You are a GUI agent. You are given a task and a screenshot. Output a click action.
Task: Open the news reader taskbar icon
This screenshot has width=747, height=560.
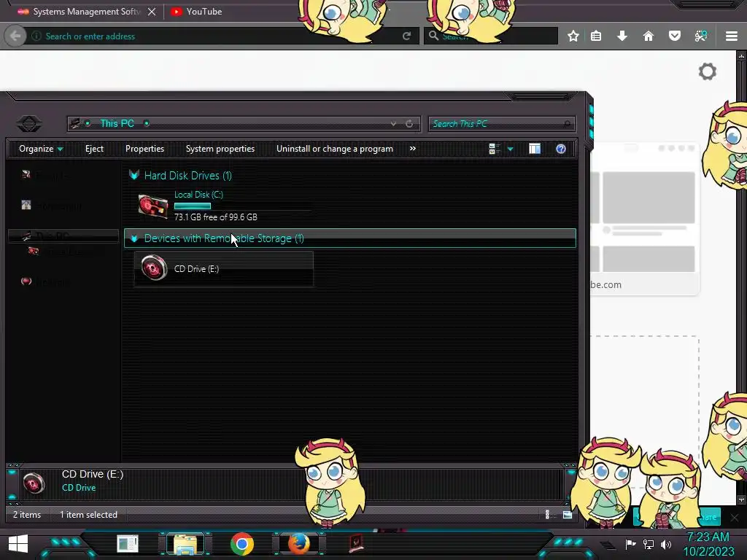click(x=128, y=544)
